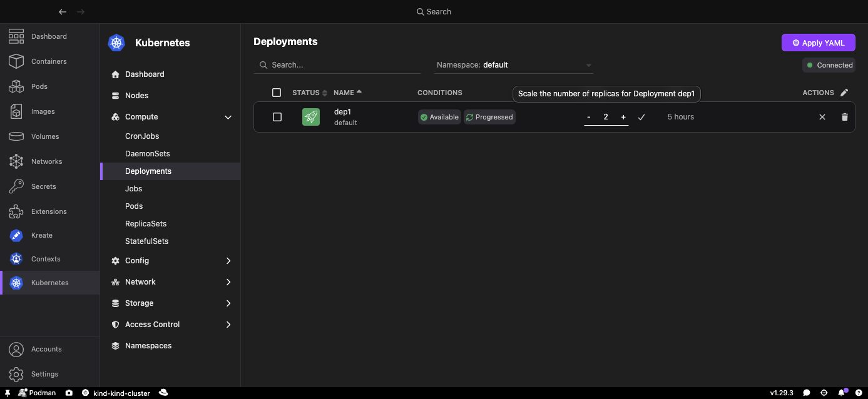Click kind-kind-cluster context in status bar
Screen dimensions: 868x399
[x=116, y=393]
